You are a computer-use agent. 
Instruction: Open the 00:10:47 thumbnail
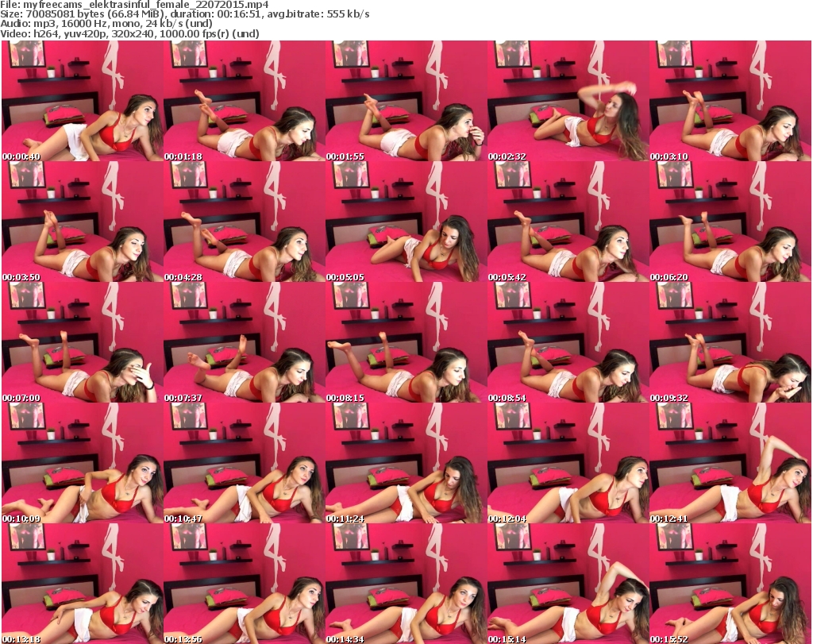pos(245,463)
